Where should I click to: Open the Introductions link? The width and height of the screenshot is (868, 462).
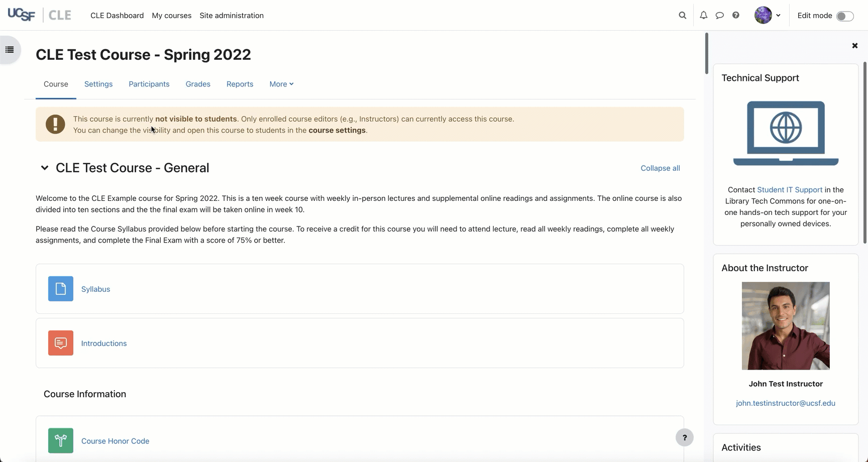104,343
